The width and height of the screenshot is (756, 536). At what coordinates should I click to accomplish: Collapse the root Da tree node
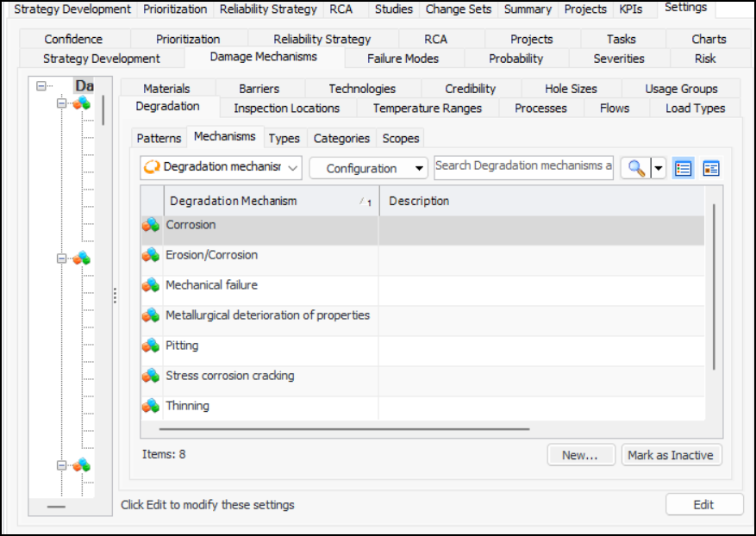pos(41,86)
